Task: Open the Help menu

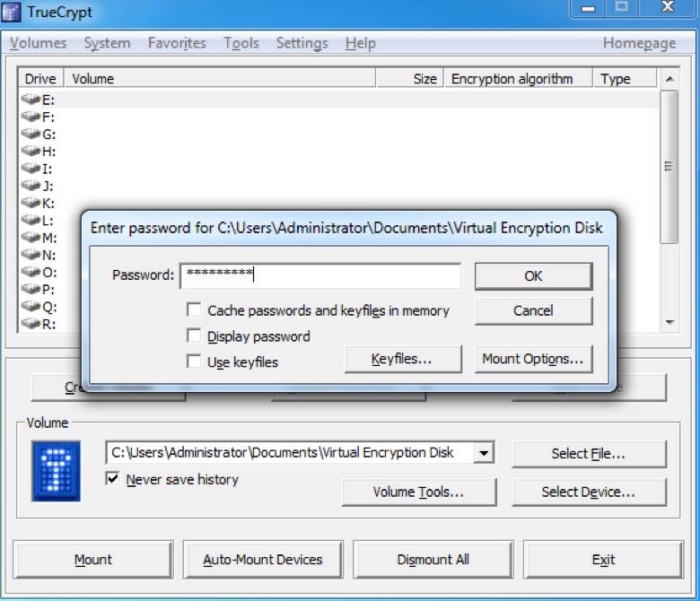Action: (360, 43)
